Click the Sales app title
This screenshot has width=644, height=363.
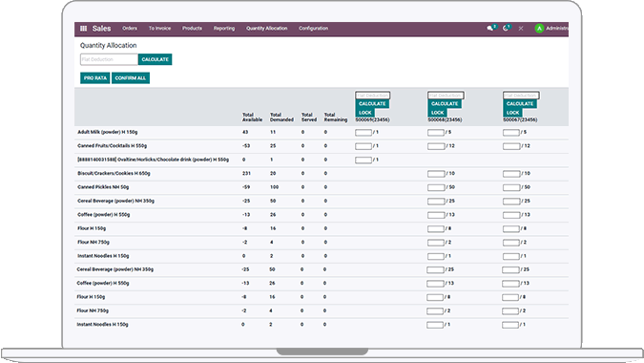(101, 29)
